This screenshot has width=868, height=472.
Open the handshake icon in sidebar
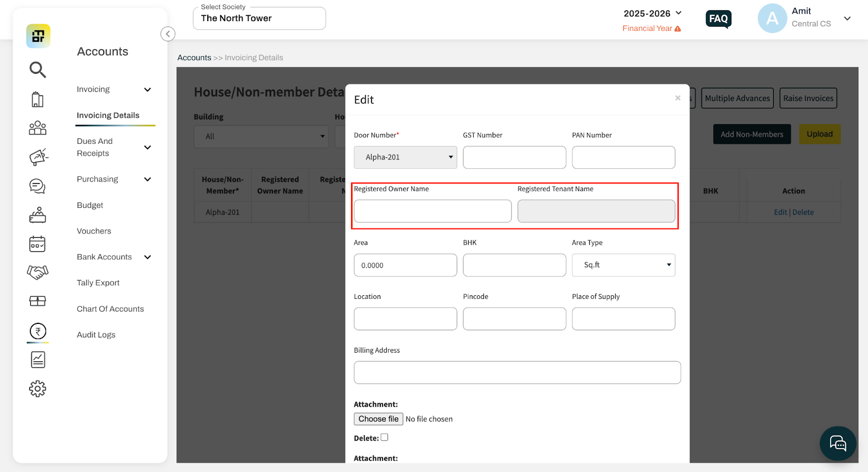tap(37, 272)
